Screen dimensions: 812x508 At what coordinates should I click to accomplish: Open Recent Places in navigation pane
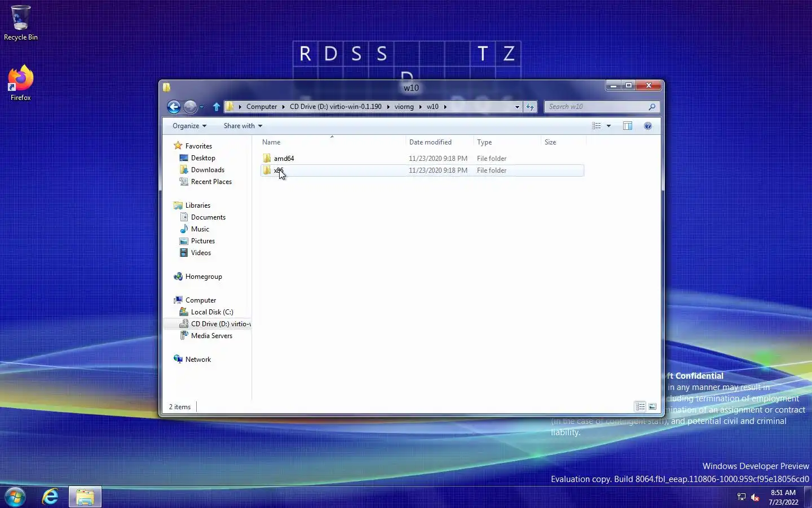point(211,182)
